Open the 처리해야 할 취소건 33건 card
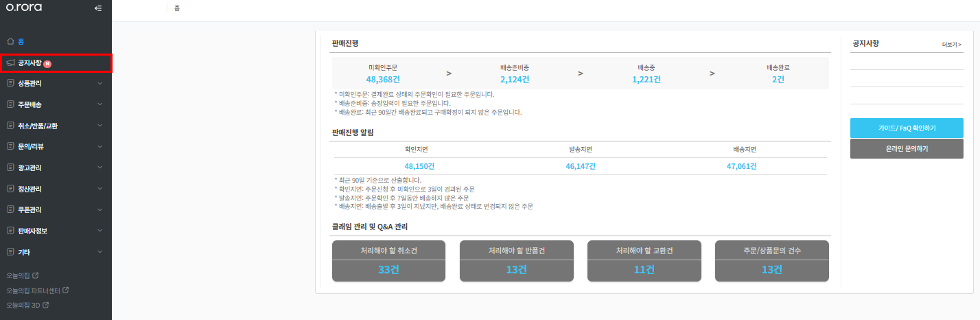This screenshot has width=980, height=320. point(388,261)
